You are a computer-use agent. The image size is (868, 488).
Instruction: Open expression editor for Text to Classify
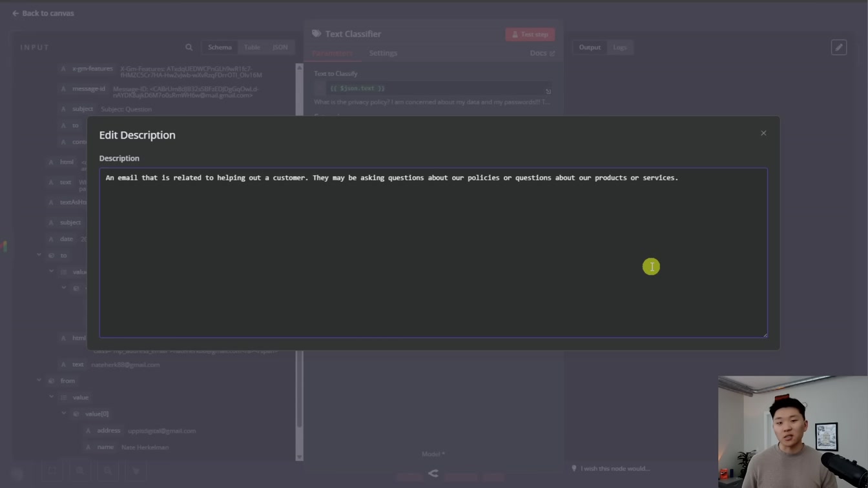[548, 92]
